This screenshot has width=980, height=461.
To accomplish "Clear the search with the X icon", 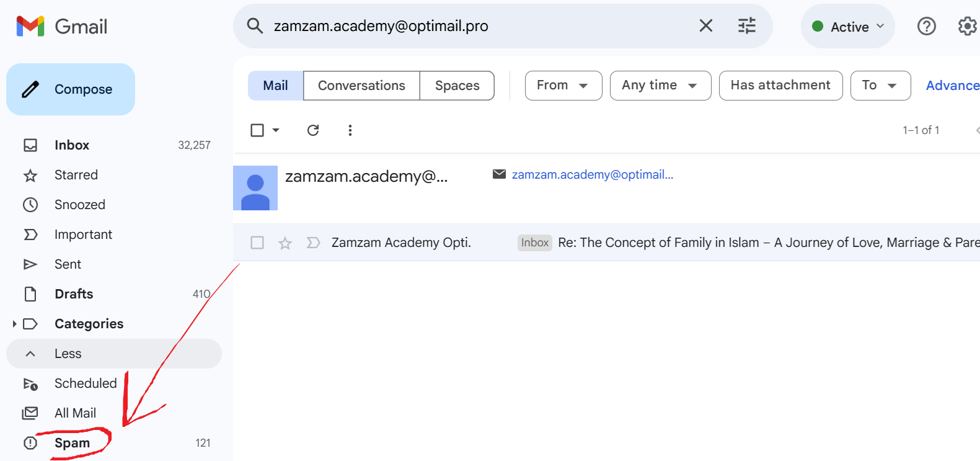I will click(x=705, y=25).
